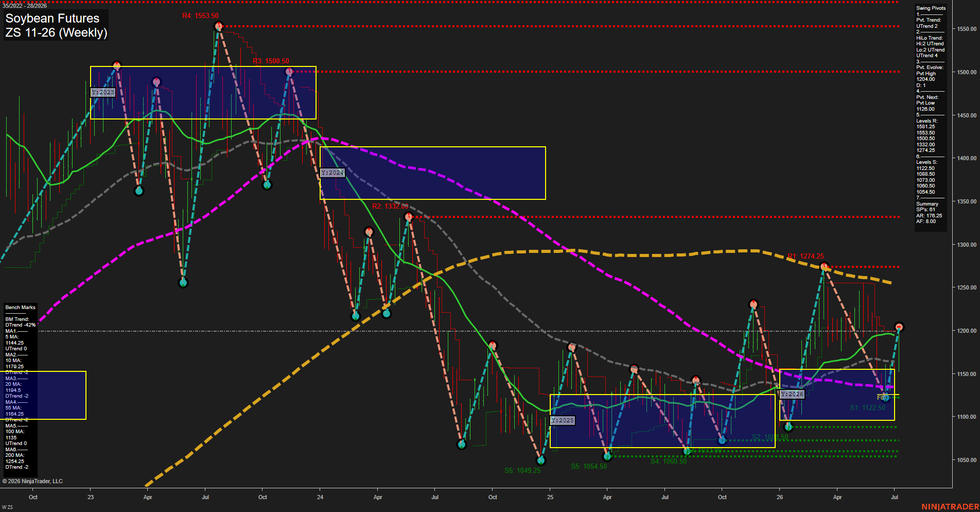The width and height of the screenshot is (980, 512).
Task: Click the Y:2026 yearly range tag
Action: (792, 394)
